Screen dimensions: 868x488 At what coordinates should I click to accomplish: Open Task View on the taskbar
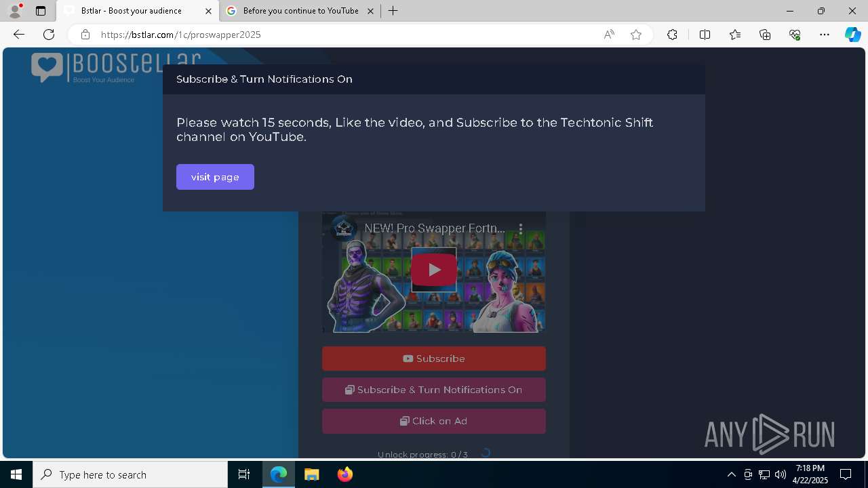click(244, 474)
